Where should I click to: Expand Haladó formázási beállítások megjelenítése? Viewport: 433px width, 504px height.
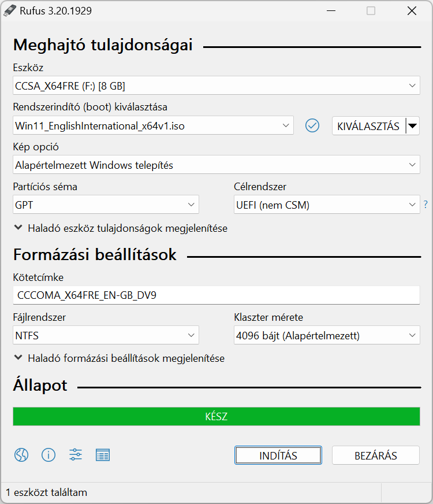pos(120,358)
